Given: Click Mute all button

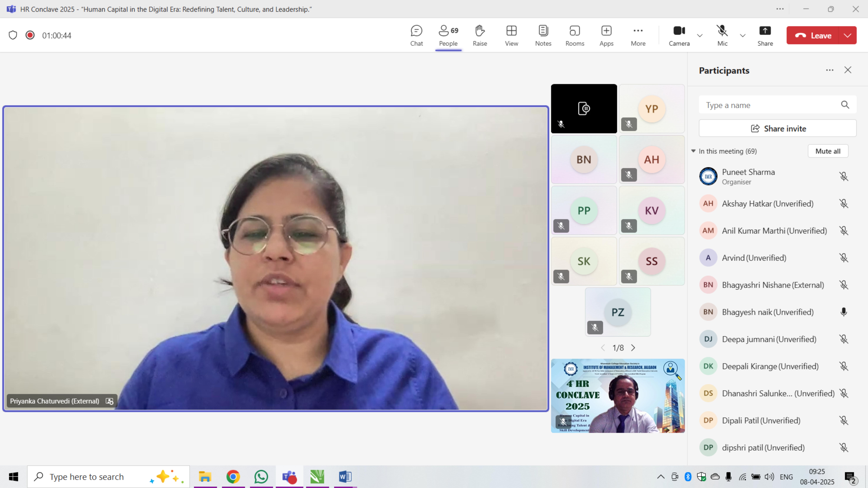Looking at the screenshot, I should click(828, 151).
